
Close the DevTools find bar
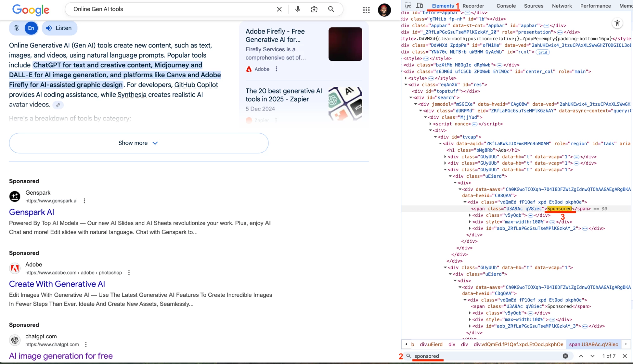pos(625,356)
